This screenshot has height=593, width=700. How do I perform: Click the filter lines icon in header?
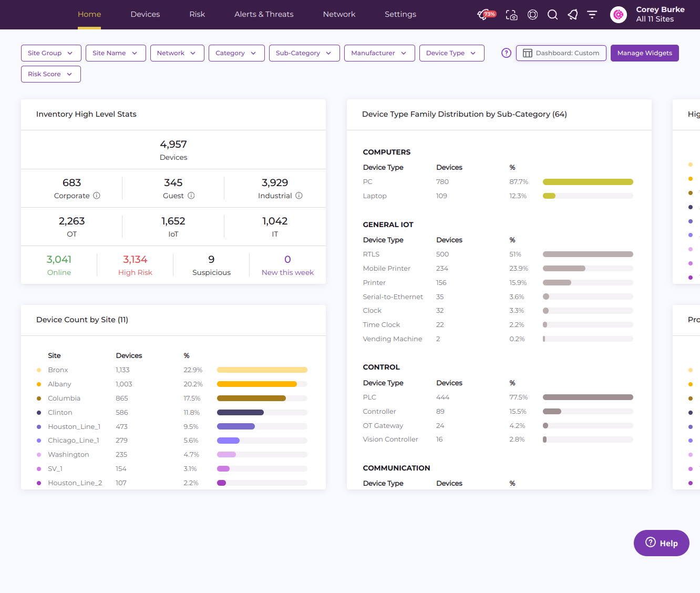coord(592,15)
